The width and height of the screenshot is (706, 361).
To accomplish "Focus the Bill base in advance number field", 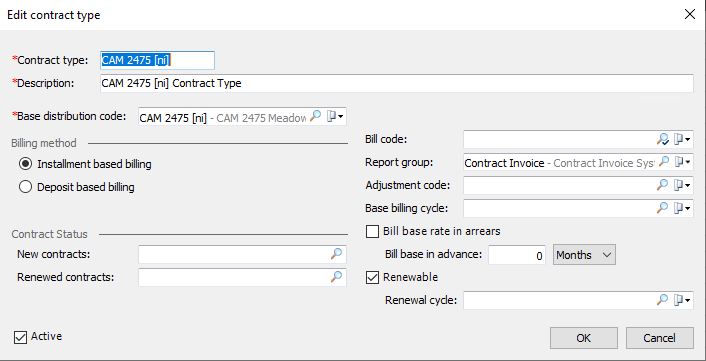I will tap(517, 255).
